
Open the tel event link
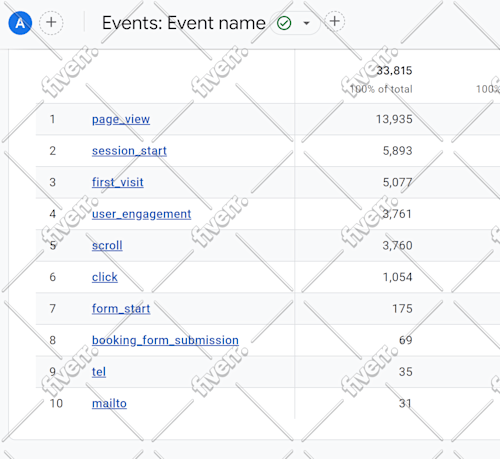pyautogui.click(x=99, y=372)
